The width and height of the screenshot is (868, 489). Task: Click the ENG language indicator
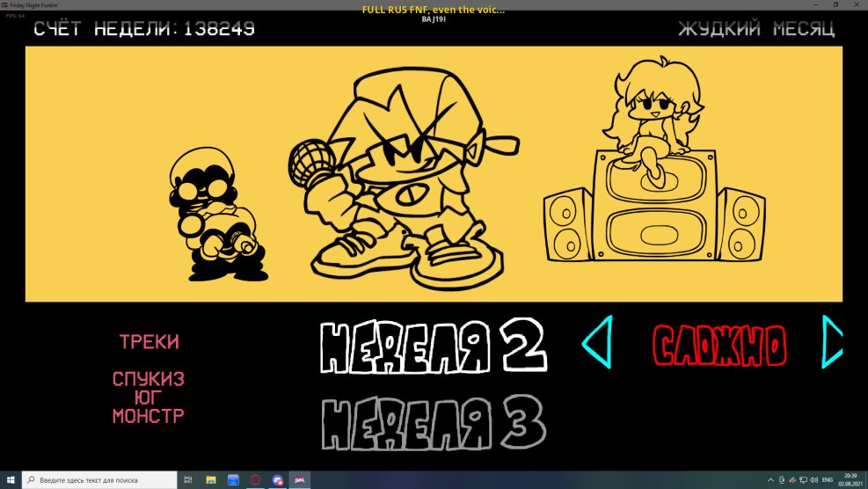click(x=828, y=480)
